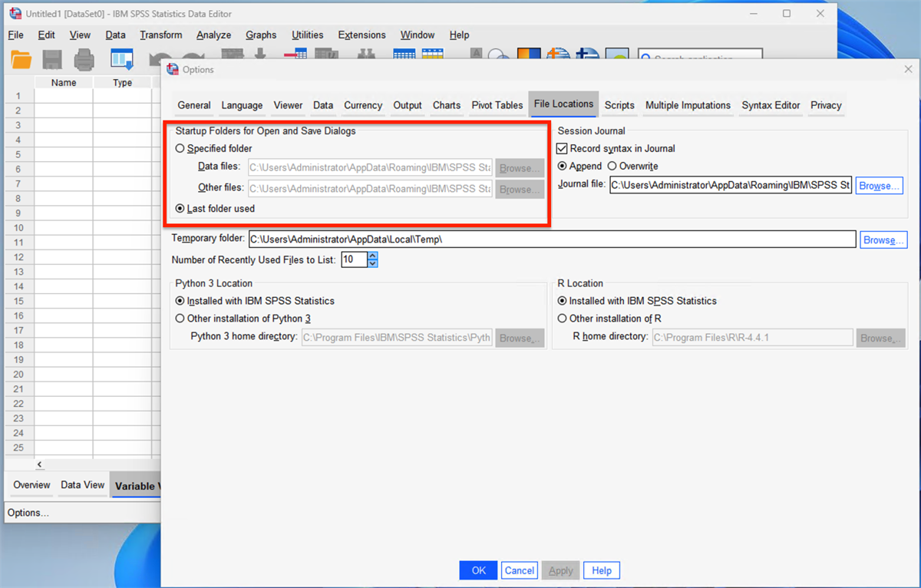This screenshot has height=588, width=921.
Task: Select row 25 header in Data Editor
Action: [18, 448]
